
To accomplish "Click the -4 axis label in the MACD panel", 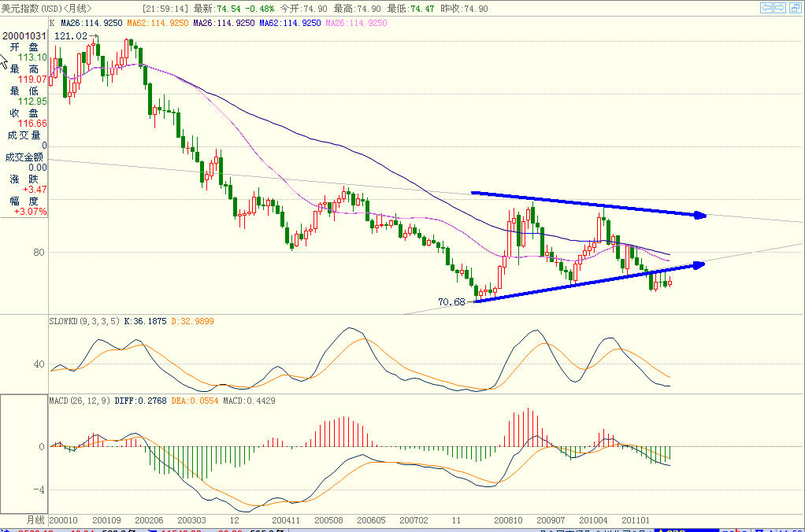I will click(39, 490).
